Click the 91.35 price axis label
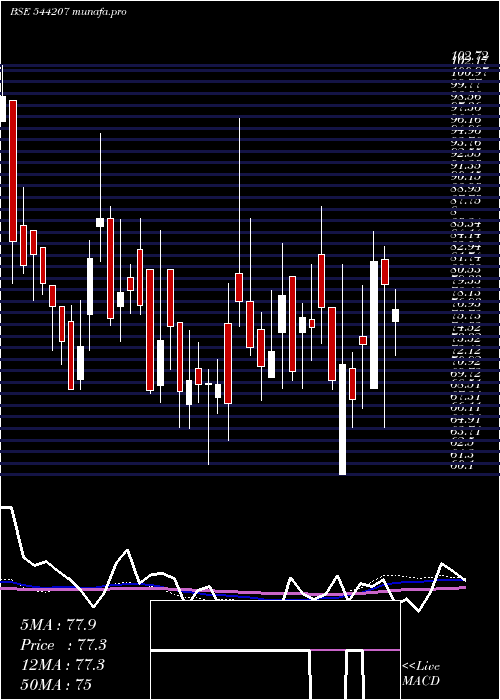This screenshot has height=700, width=500. coord(467,166)
